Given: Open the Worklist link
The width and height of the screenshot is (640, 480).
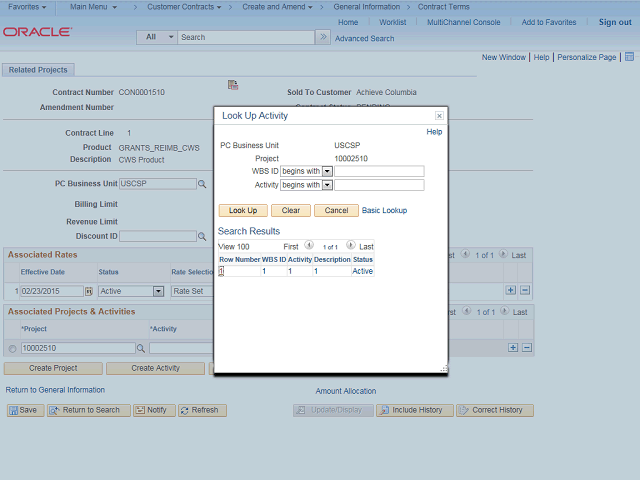Looking at the screenshot, I should pos(392,22).
